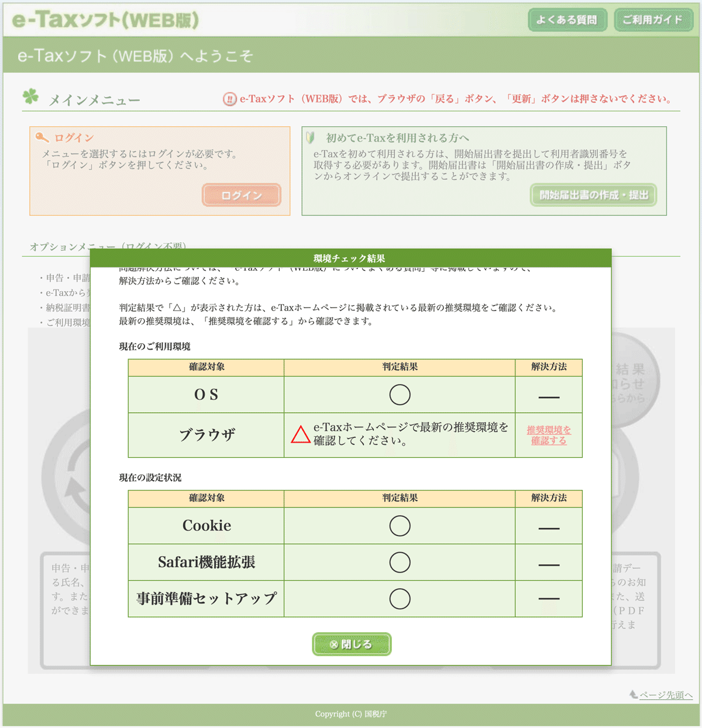
Task: Click the 現在の設定状況 heading
Action: [150, 477]
